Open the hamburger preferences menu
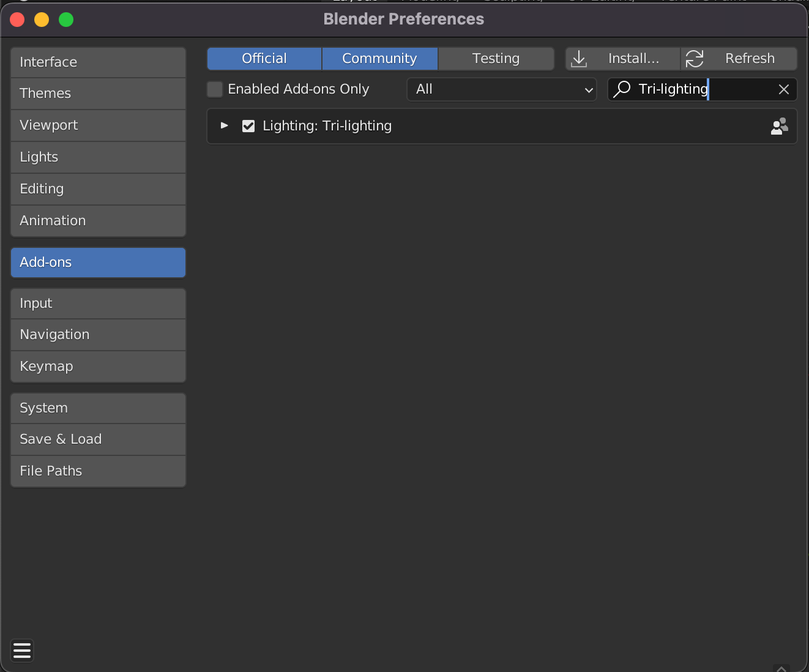 click(22, 651)
